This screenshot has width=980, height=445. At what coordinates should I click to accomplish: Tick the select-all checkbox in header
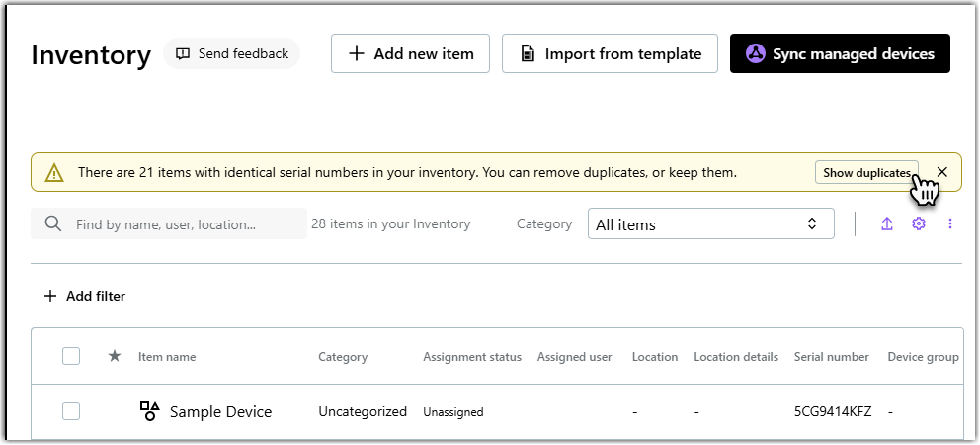tap(71, 357)
